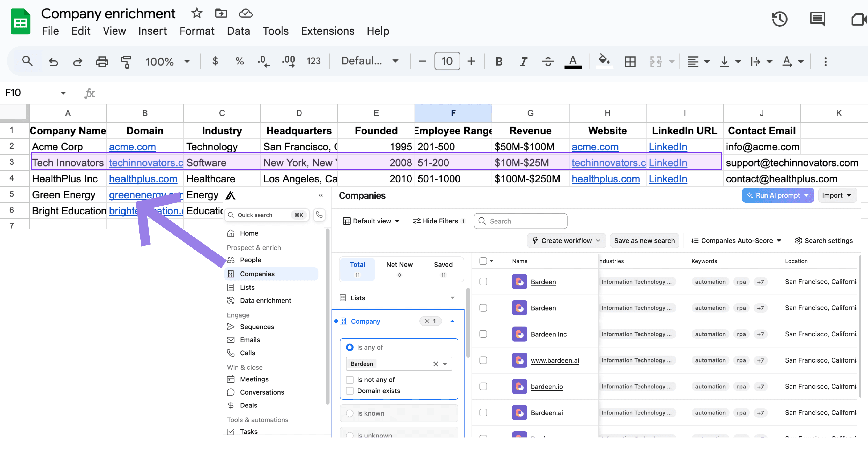Enable 'Is not any of' checkbox
Screen dimensions: 868x453
pos(350,380)
